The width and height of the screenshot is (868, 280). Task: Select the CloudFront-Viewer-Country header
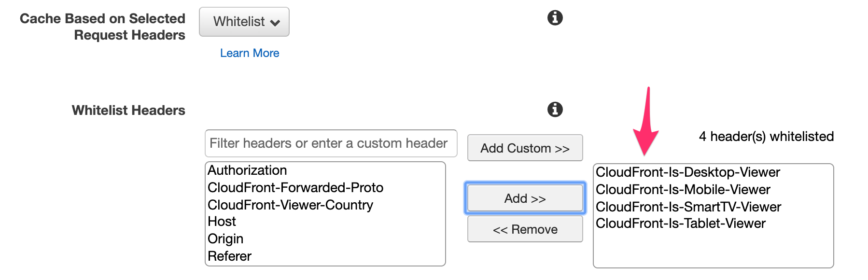tap(290, 205)
